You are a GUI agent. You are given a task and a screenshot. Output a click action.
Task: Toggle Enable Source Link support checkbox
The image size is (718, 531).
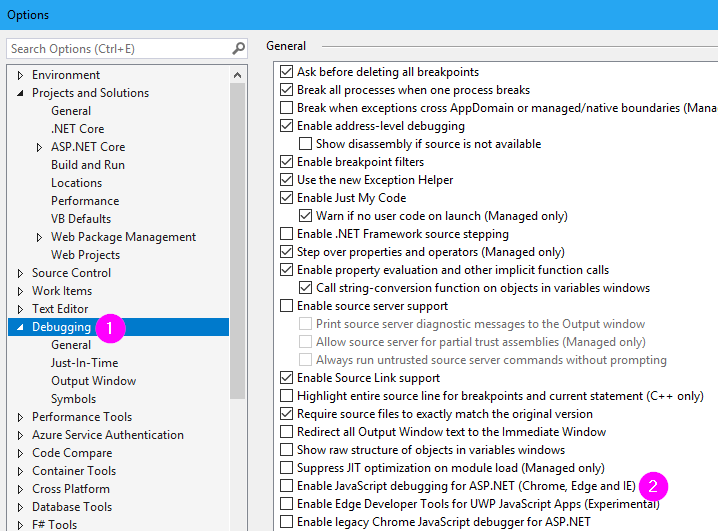point(287,378)
